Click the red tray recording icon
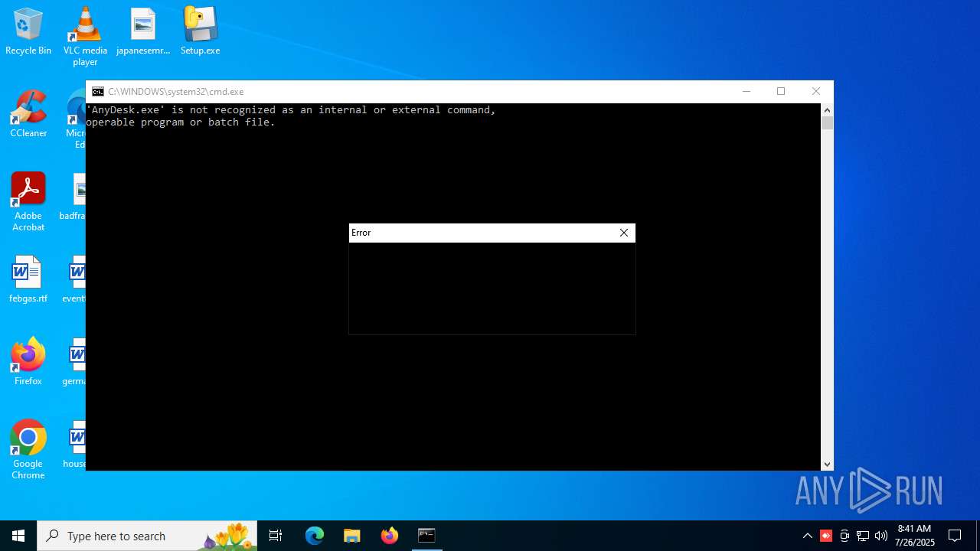 coord(826,536)
